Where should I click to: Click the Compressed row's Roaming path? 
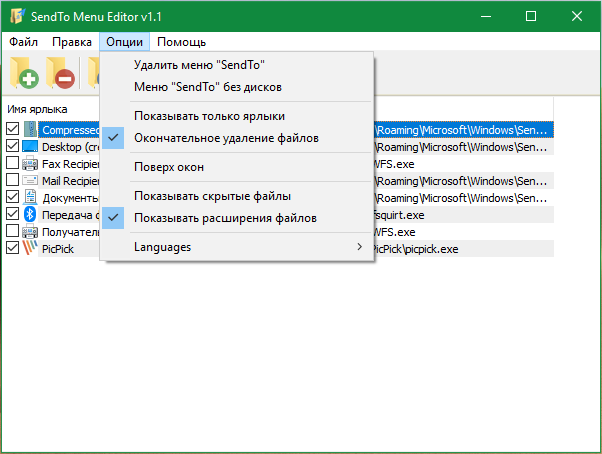coord(461,130)
